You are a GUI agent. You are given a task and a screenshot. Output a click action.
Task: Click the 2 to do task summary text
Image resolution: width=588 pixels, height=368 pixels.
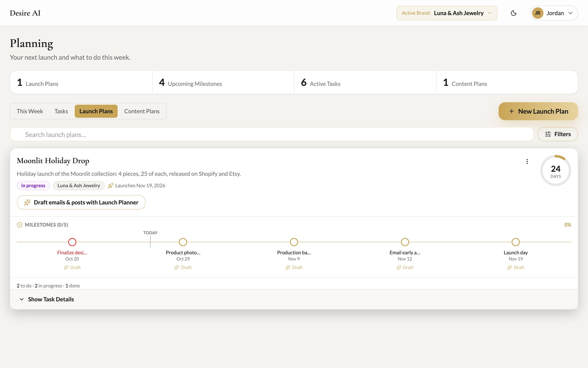(x=24, y=286)
